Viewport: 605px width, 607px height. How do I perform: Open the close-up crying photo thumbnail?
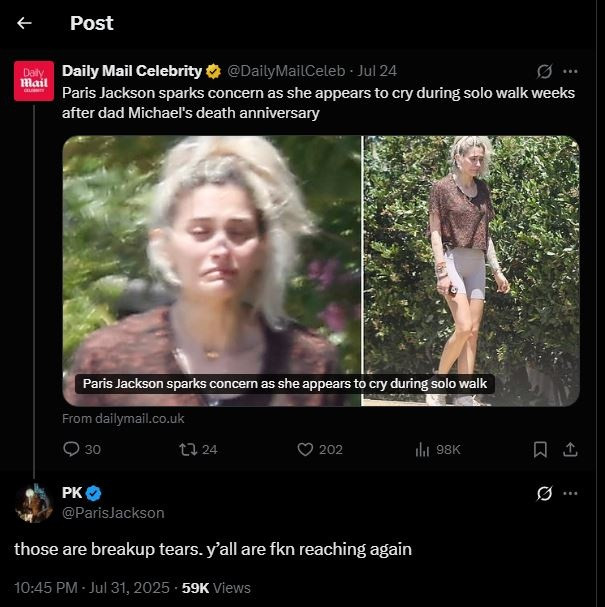pyautogui.click(x=212, y=270)
